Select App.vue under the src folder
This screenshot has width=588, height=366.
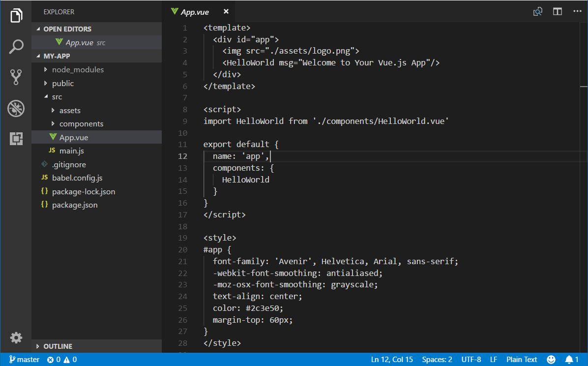[97, 137]
